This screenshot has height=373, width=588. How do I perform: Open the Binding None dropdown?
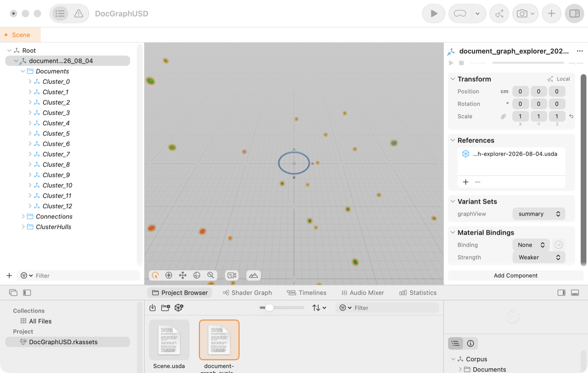pyautogui.click(x=531, y=245)
